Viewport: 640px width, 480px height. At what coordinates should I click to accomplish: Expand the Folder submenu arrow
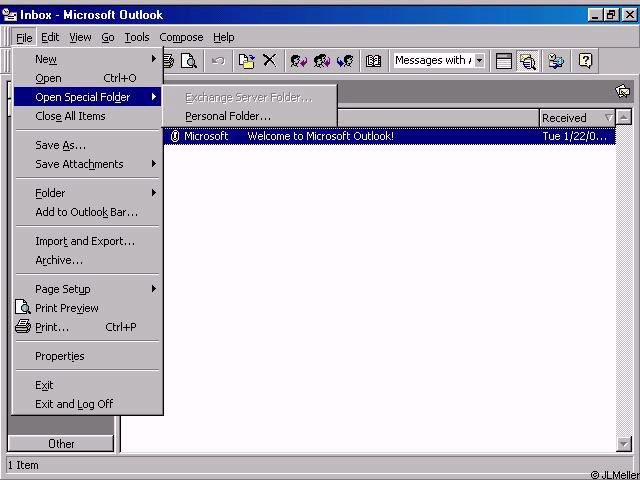pos(154,193)
